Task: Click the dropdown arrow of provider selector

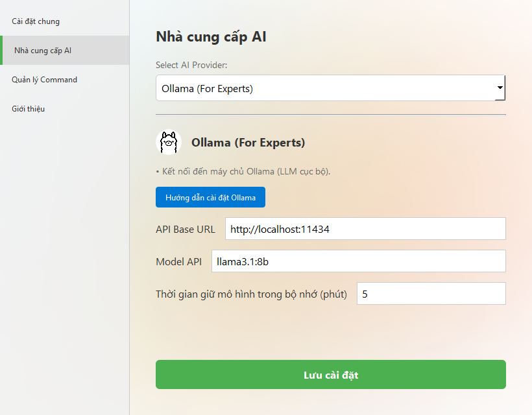Action: tap(500, 88)
